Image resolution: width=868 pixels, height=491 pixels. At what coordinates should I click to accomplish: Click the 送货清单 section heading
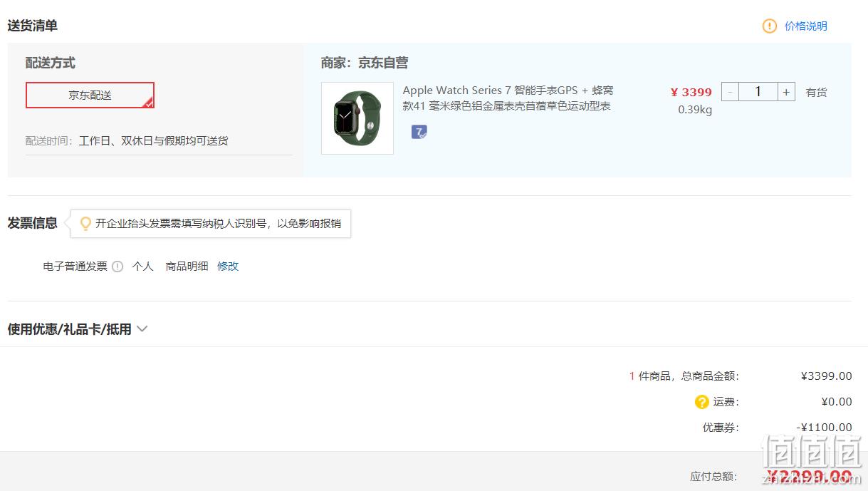(33, 26)
